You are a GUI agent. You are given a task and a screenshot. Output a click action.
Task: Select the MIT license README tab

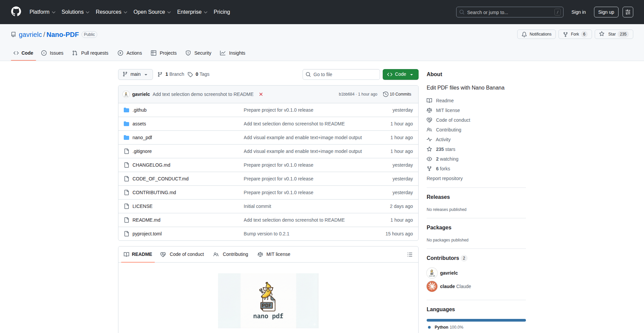pyautogui.click(x=274, y=255)
